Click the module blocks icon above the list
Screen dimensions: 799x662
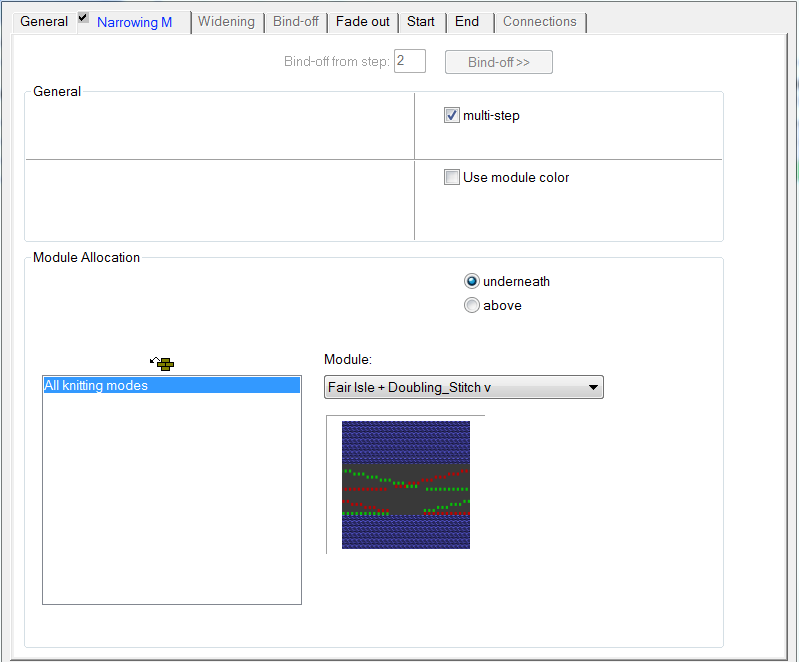163,364
